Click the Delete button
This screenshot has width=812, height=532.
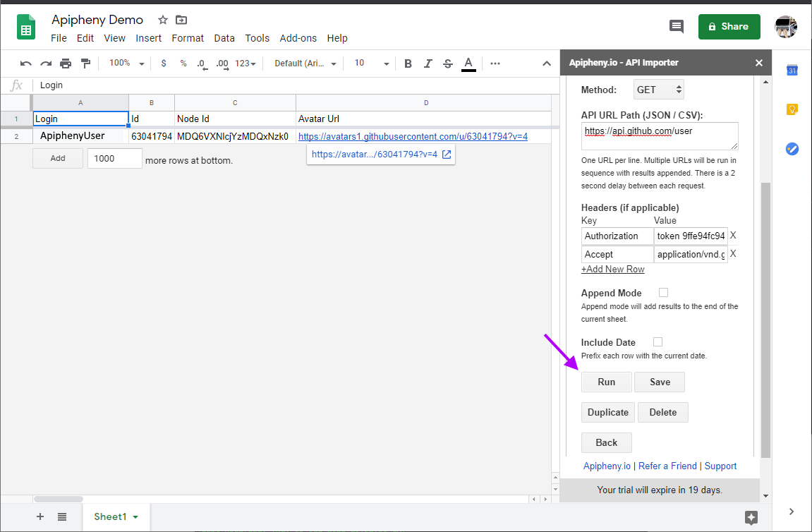tap(663, 412)
